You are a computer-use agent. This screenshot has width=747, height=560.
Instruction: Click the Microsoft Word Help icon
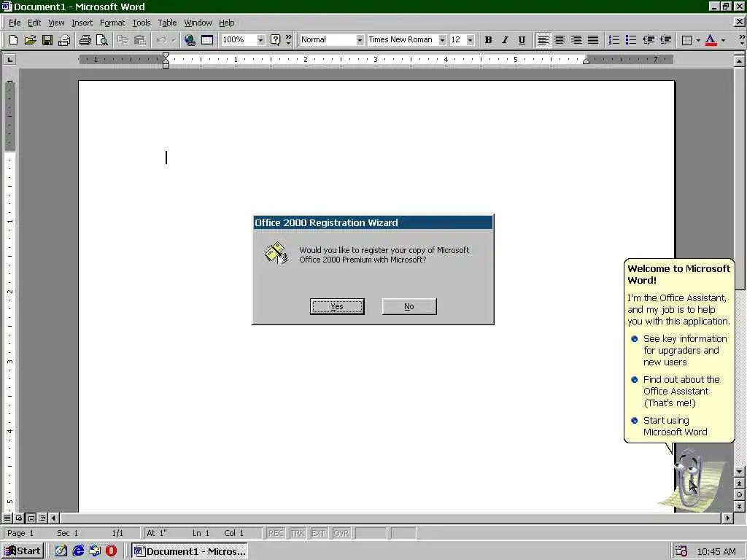(x=275, y=40)
